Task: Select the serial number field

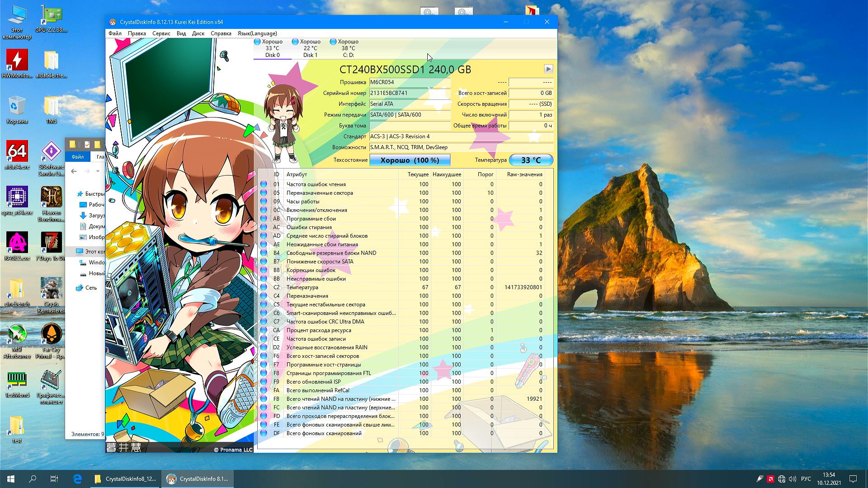Action: [x=409, y=93]
